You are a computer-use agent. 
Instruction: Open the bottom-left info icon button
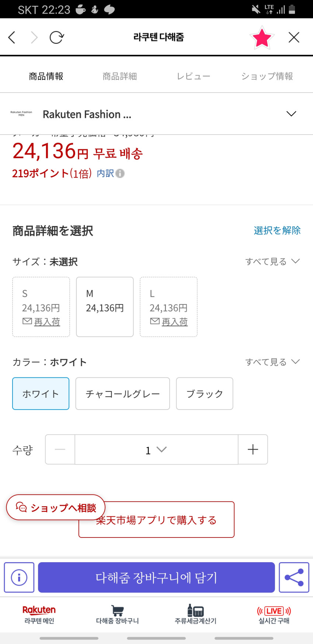tap(19, 577)
